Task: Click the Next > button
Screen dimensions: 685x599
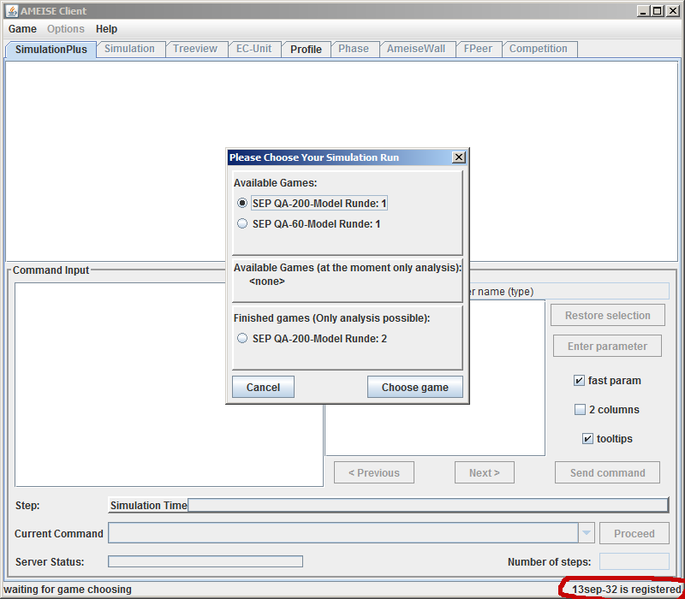Action: click(484, 473)
